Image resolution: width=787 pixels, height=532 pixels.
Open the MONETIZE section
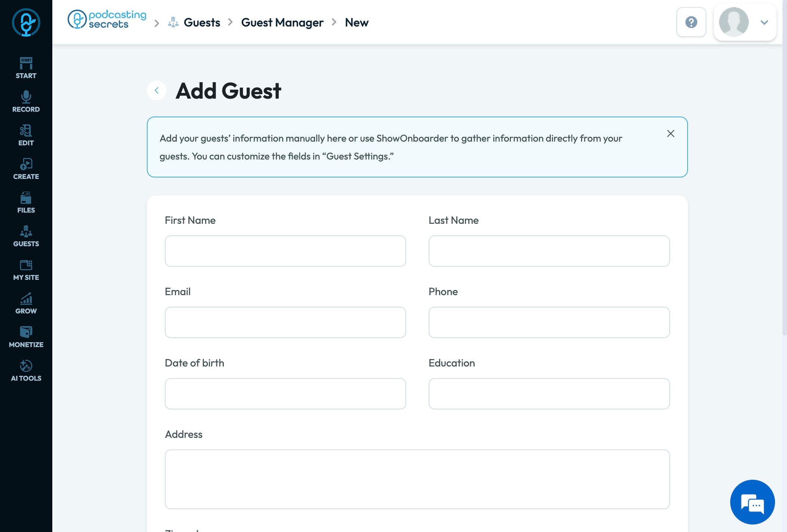[x=26, y=337]
